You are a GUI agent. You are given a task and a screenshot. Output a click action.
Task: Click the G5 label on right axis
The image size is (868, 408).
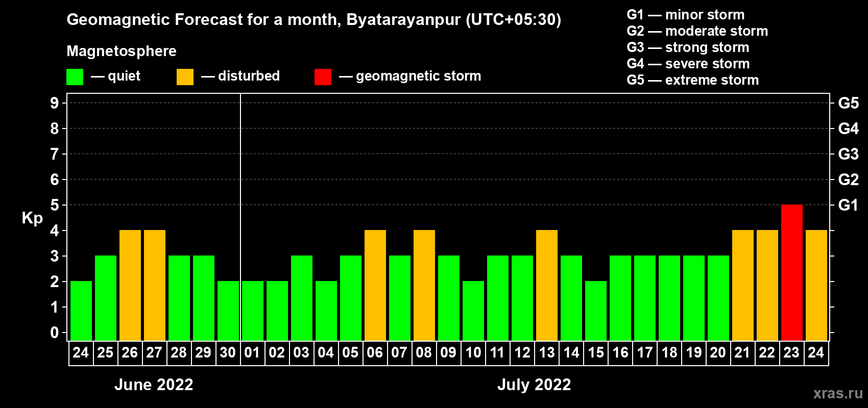[x=848, y=103]
